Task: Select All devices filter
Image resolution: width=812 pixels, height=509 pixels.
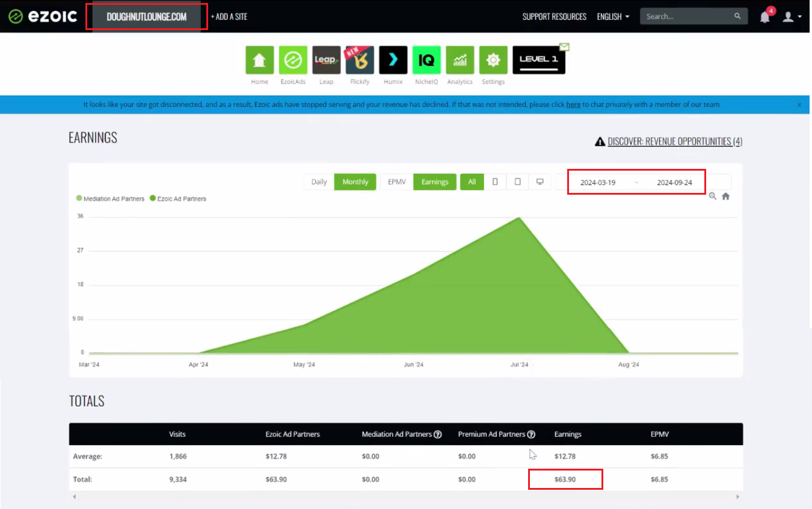Action: [x=472, y=181]
